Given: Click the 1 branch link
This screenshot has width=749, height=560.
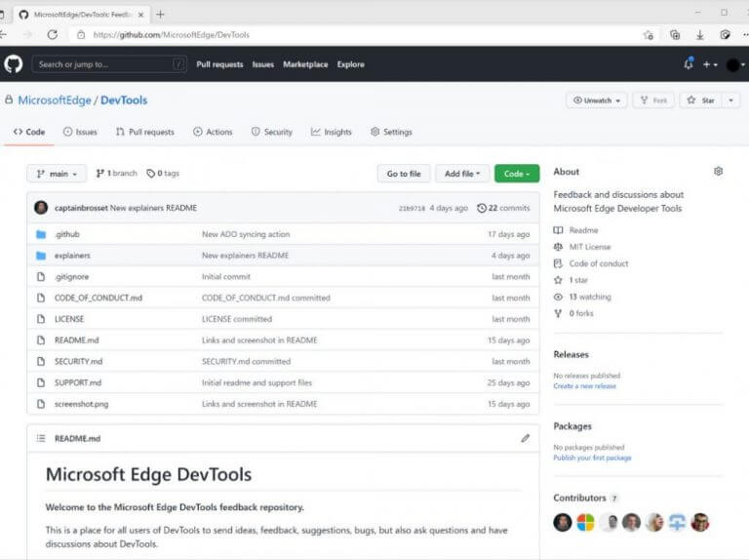Looking at the screenshot, I should pos(117,173).
